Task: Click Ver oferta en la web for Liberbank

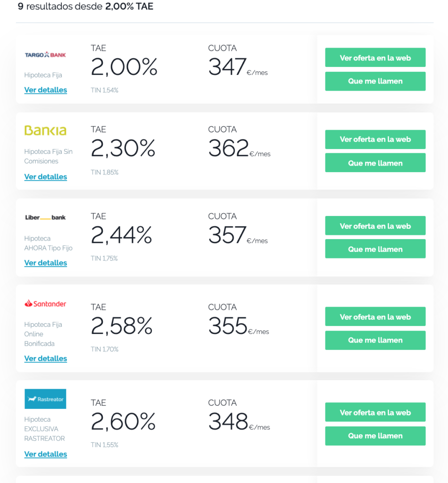Action: pyautogui.click(x=375, y=226)
